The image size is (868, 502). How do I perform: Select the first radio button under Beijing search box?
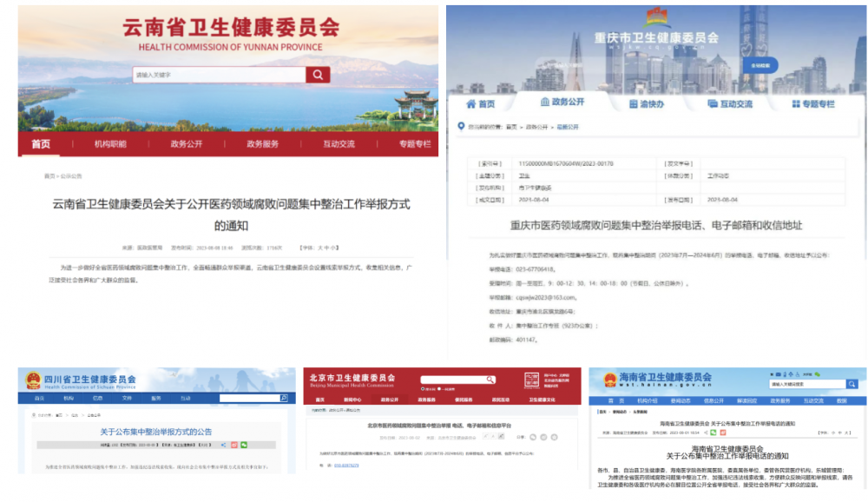(423, 389)
